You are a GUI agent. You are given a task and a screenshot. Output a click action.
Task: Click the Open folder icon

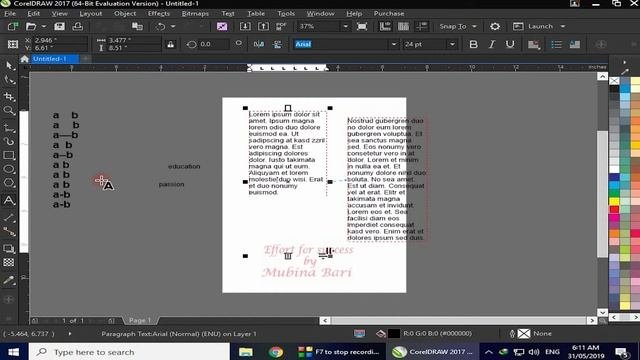click(x=31, y=27)
